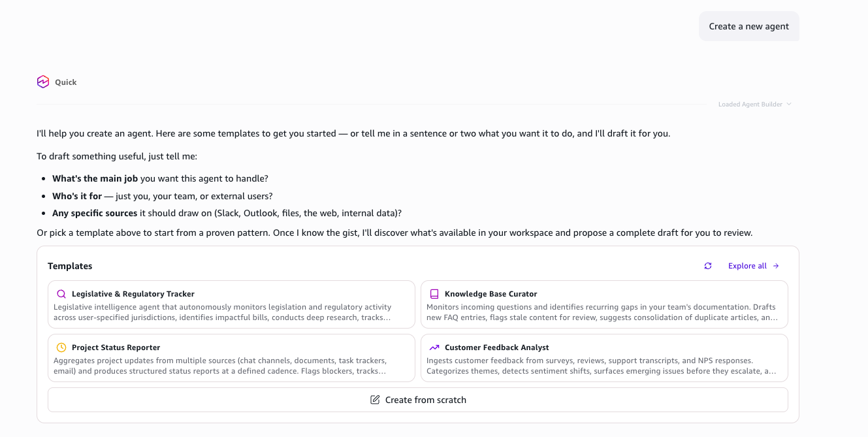Select the Create from scratch button
Image resolution: width=868 pixels, height=437 pixels.
pos(418,400)
